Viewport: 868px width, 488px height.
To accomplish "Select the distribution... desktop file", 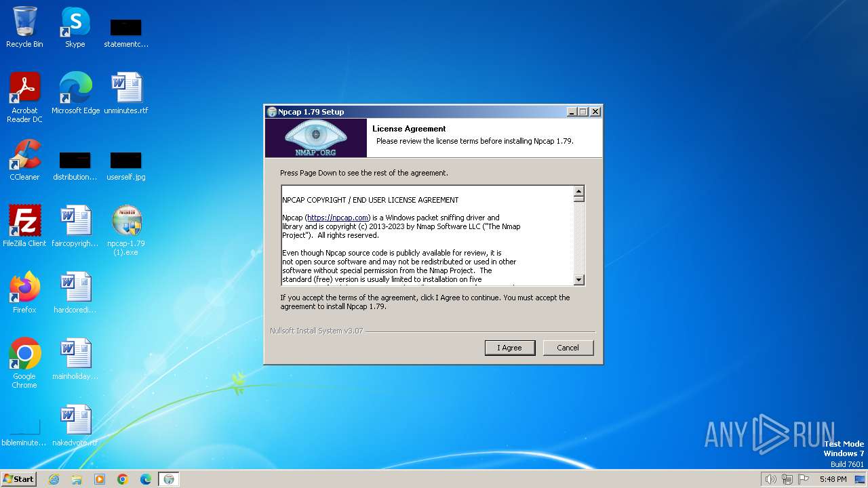I will [75, 165].
